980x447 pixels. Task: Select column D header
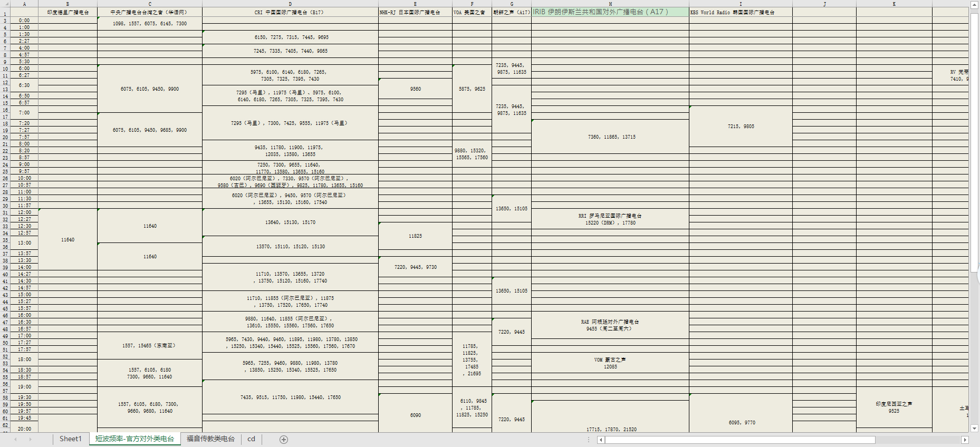(290, 4)
